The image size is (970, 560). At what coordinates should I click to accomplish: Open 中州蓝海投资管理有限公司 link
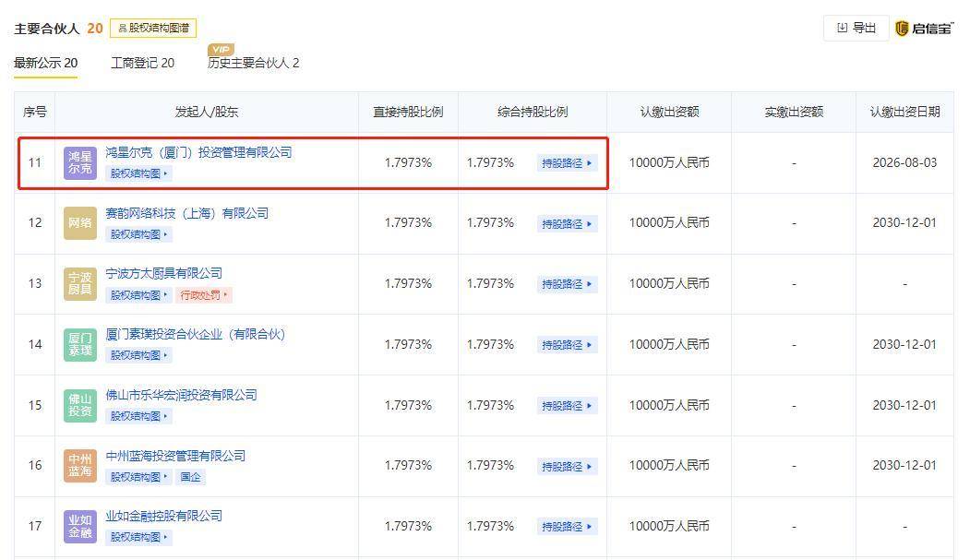(x=175, y=456)
